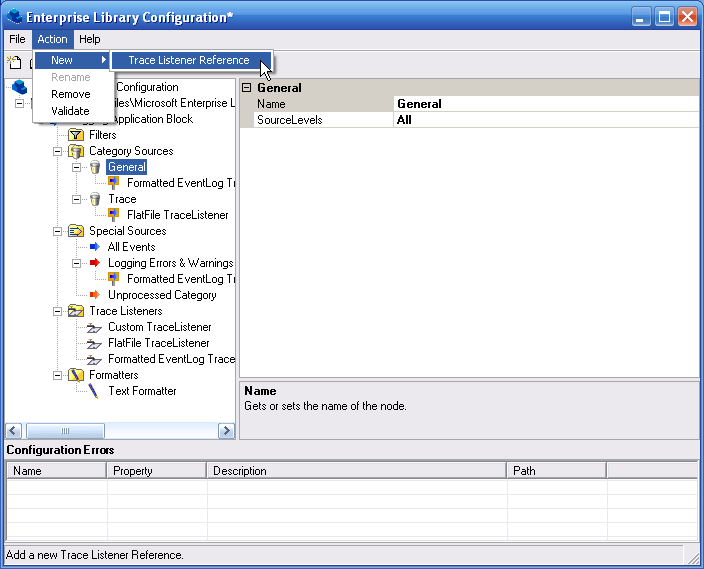Screen dimensions: 704x569
Task: Click the orange Unprocessed Category arrow icon
Action: [x=95, y=295]
